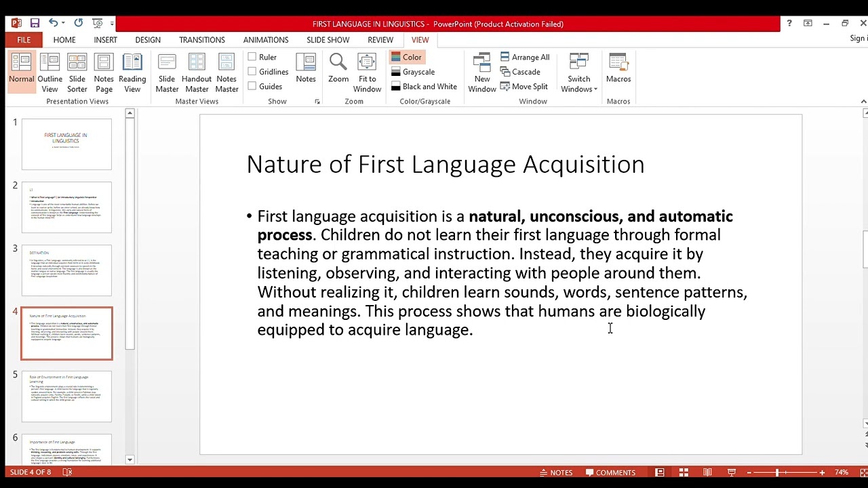Toggle the Notes pane from ribbon
The image size is (868, 488).
[306, 68]
